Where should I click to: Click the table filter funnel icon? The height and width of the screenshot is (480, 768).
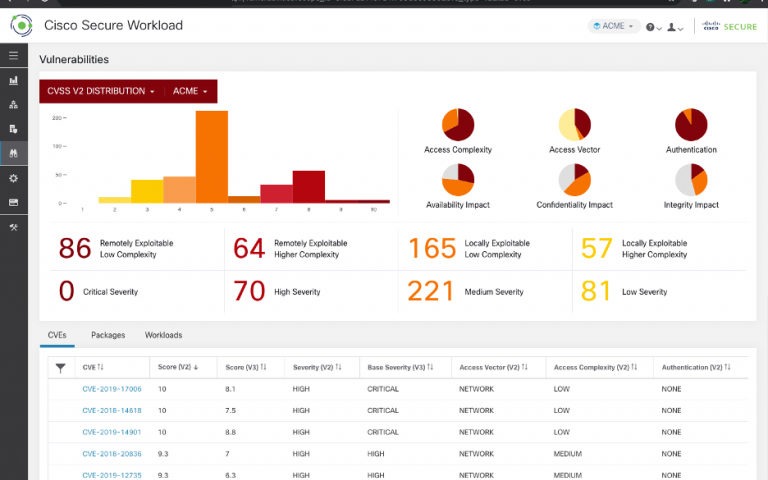61,368
